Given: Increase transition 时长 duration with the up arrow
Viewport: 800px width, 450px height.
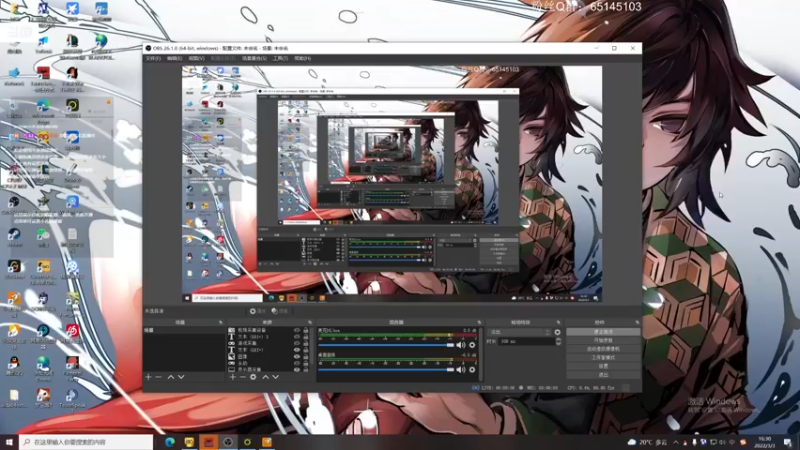Looking at the screenshot, I should [x=558, y=339].
